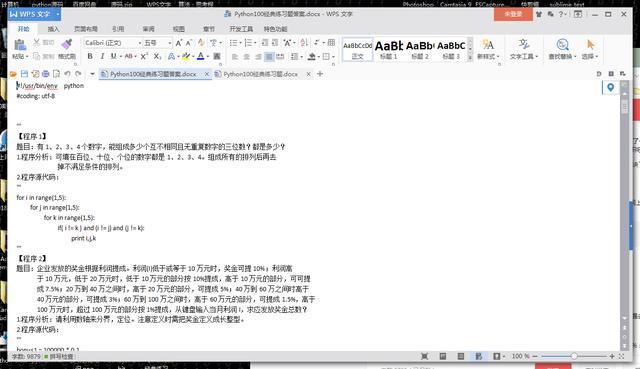Screen dimensions: 640x369
Task: Open the 文字工具 text tools menu
Action: pos(524,49)
